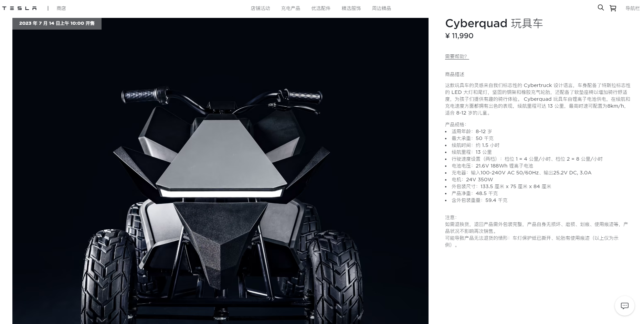Select the 优选配件 navigation item
The height and width of the screenshot is (324, 644).
point(321,8)
